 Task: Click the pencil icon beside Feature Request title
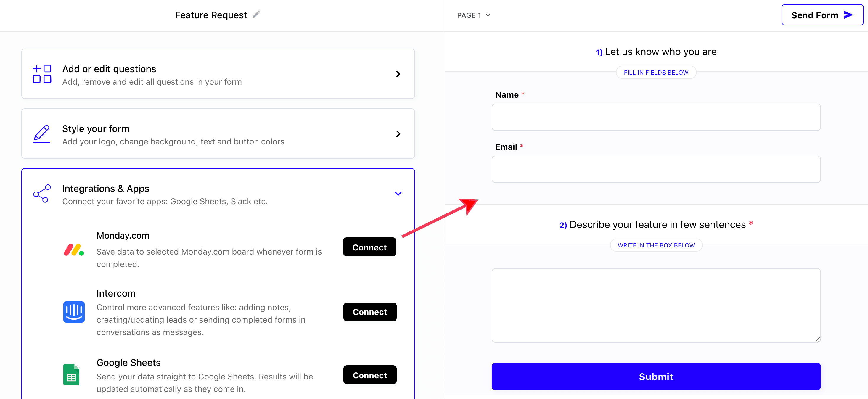click(256, 15)
